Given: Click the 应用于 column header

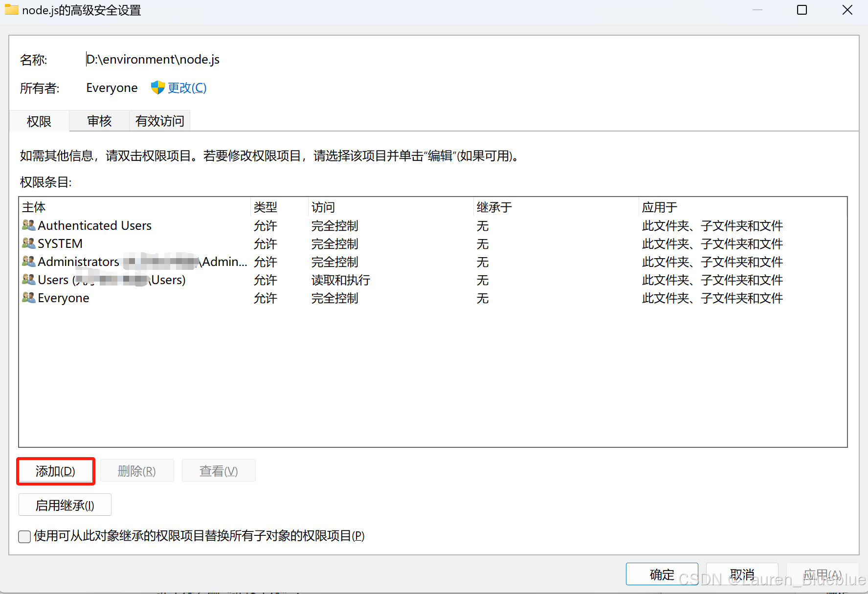Looking at the screenshot, I should [742, 207].
